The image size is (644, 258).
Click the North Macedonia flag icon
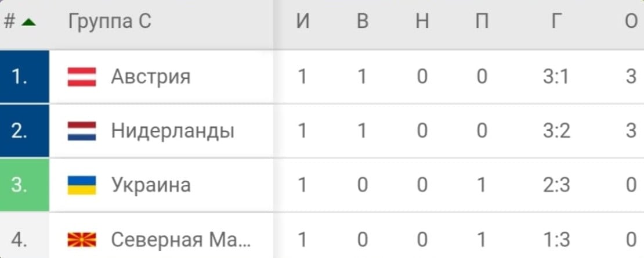[x=82, y=240]
